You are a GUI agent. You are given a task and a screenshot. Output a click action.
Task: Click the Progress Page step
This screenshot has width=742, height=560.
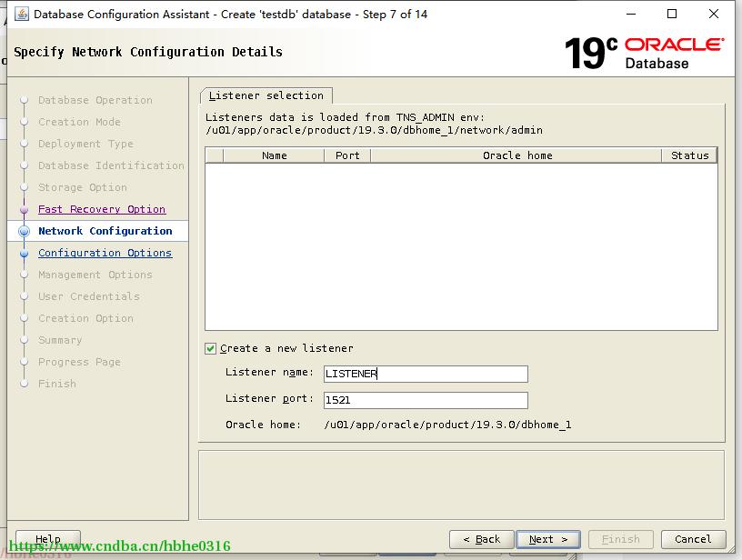(x=79, y=362)
